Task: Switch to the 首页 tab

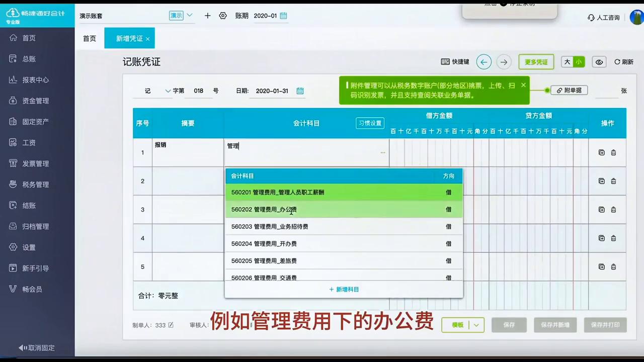Action: click(x=89, y=38)
